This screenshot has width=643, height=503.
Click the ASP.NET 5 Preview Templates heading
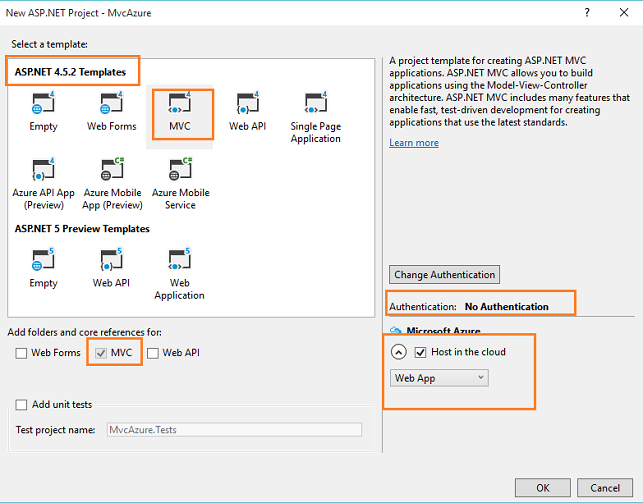coord(82,229)
